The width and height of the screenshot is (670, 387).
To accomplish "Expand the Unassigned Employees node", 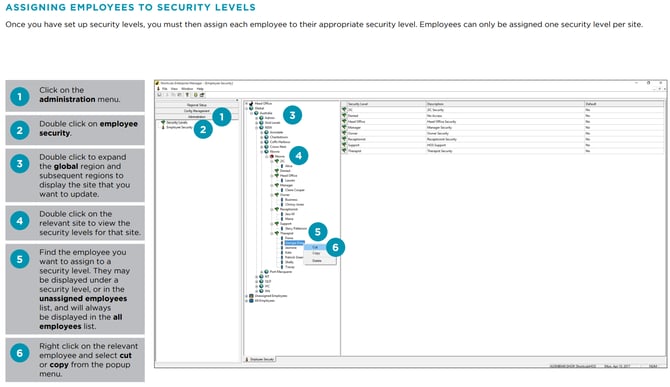I will pos(246,296).
